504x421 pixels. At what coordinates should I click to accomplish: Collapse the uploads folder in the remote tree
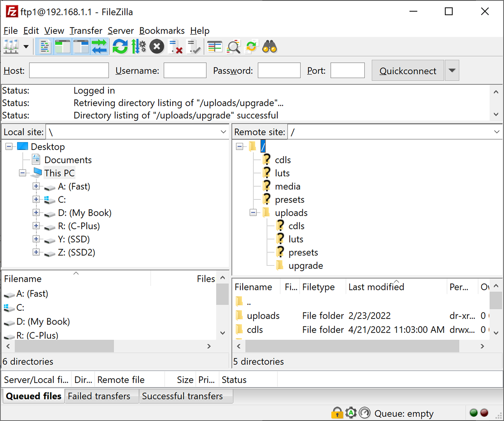(253, 213)
